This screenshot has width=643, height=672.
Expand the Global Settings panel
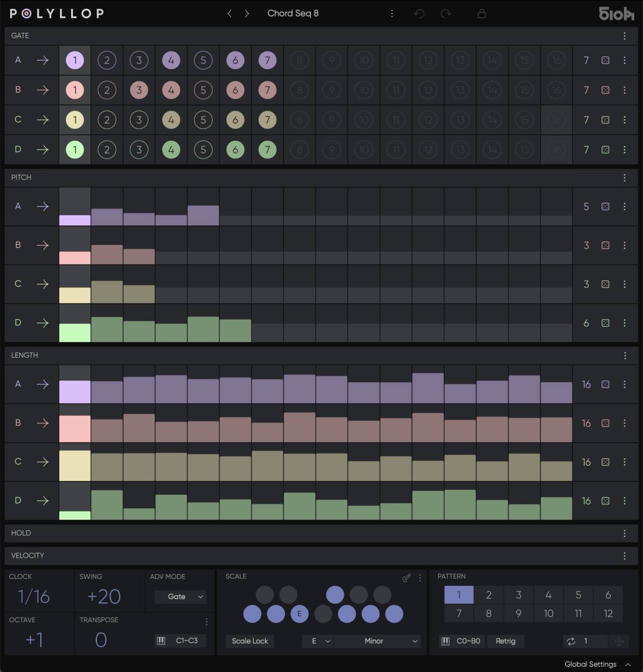(596, 664)
